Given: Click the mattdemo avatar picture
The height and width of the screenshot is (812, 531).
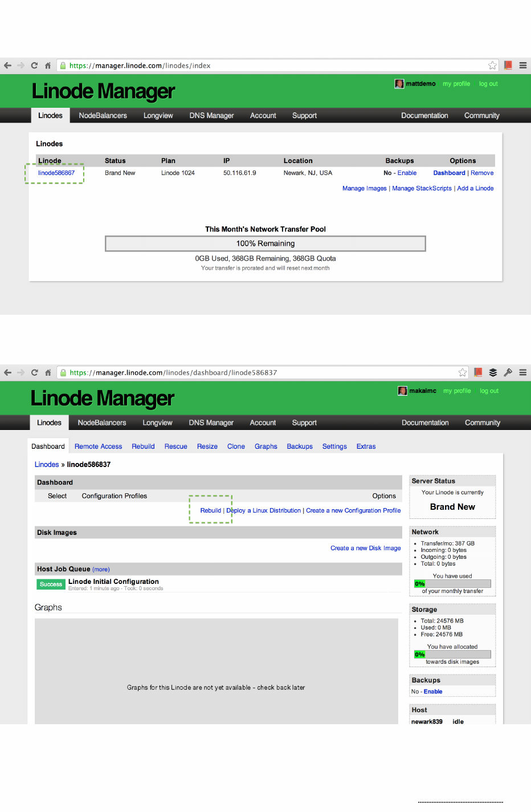Looking at the screenshot, I should coord(399,84).
